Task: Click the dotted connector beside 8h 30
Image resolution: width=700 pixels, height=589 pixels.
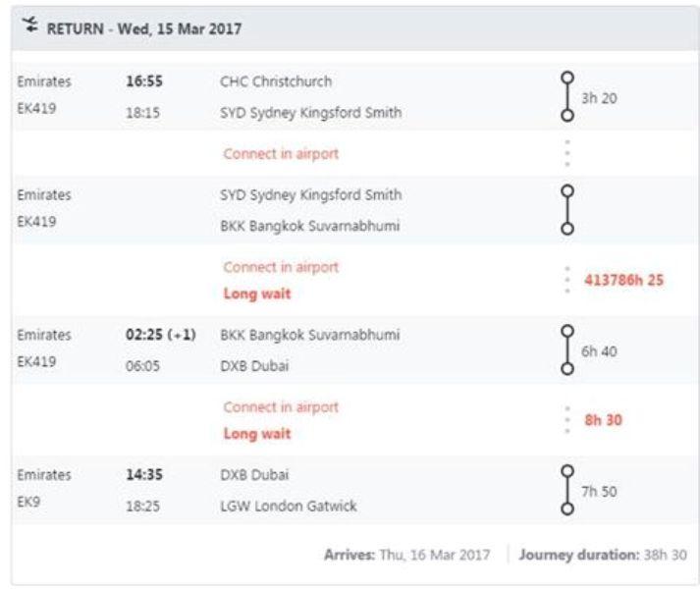Action: pos(566,420)
